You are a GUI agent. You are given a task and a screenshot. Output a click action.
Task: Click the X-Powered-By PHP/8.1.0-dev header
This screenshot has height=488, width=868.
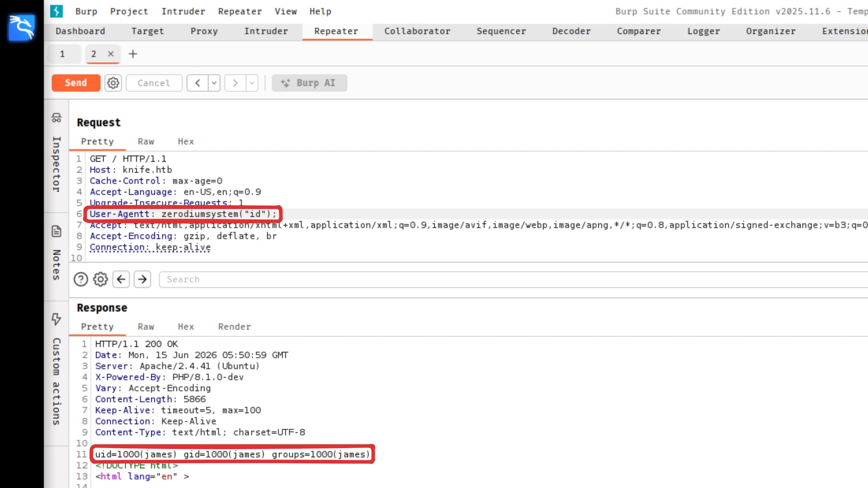pos(169,377)
